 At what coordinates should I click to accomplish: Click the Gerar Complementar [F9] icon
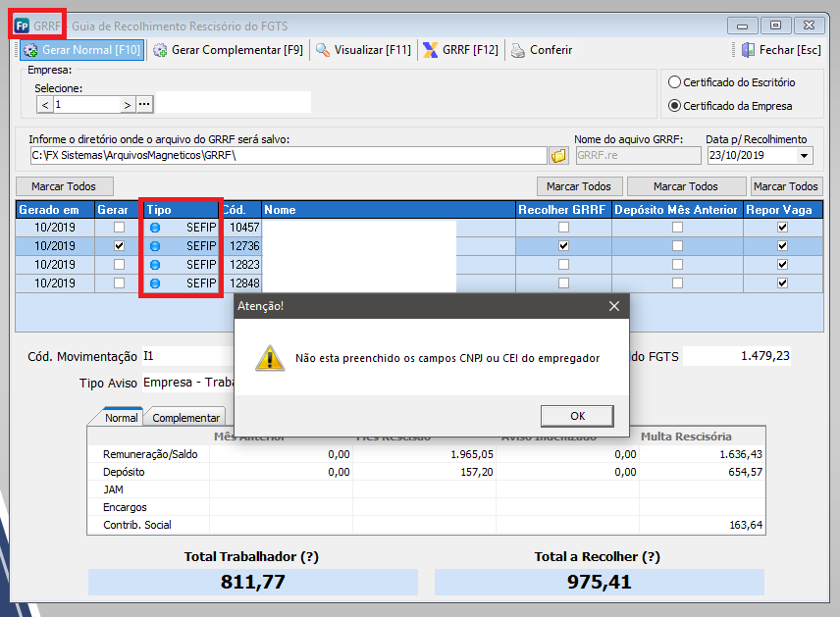[160, 50]
